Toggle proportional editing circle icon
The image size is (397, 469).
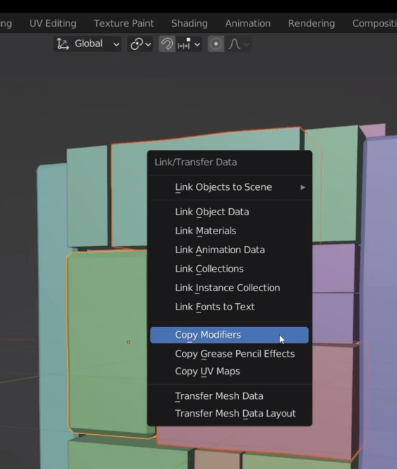(216, 44)
